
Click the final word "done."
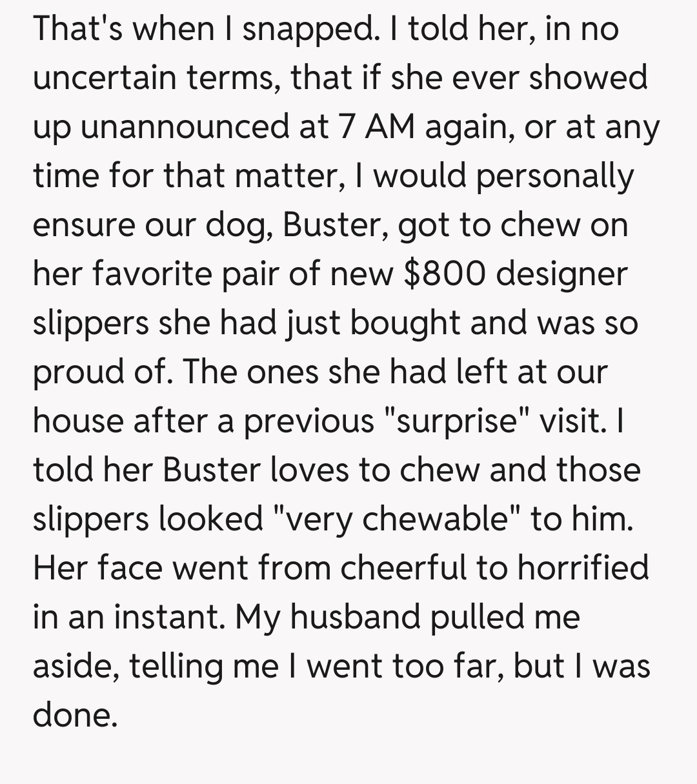75,714
